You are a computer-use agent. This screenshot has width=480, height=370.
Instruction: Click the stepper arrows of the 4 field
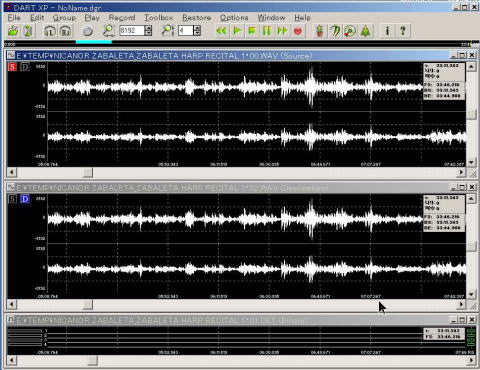point(197,31)
